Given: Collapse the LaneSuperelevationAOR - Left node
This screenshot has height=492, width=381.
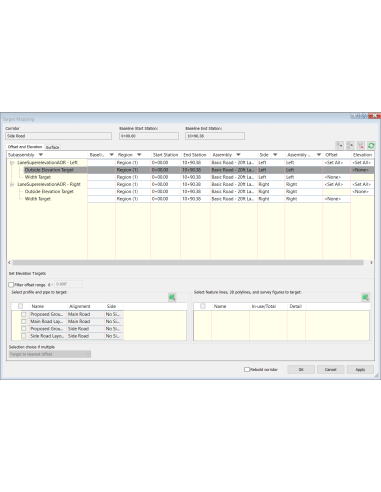Looking at the screenshot, I should pos(12,163).
